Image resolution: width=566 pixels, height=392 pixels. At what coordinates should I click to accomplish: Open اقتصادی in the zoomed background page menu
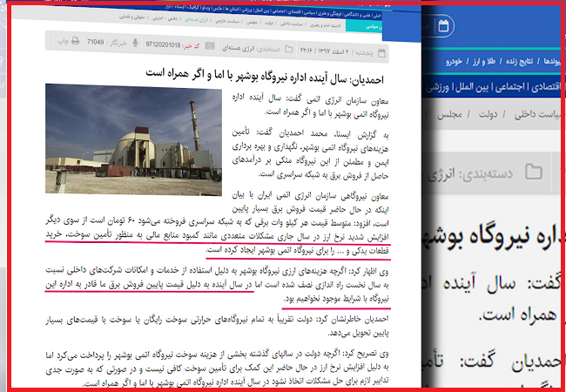coord(544,86)
